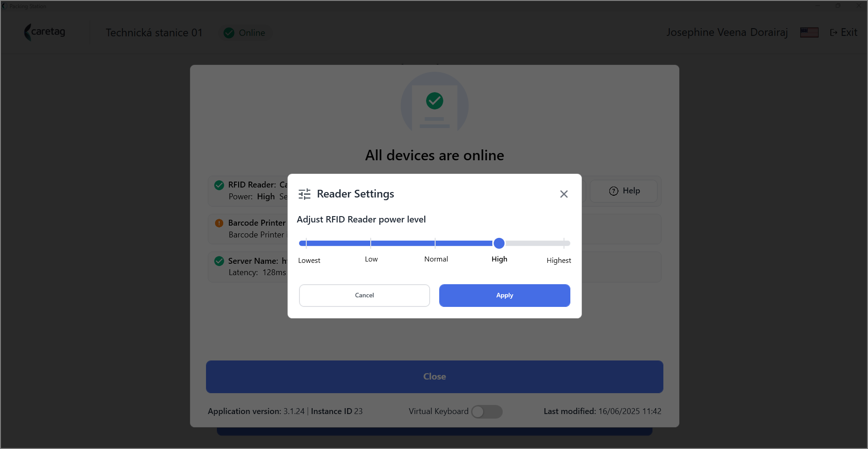Screen dimensions: 868x449
Task: Click the All devices are online heading
Action: coord(435,156)
